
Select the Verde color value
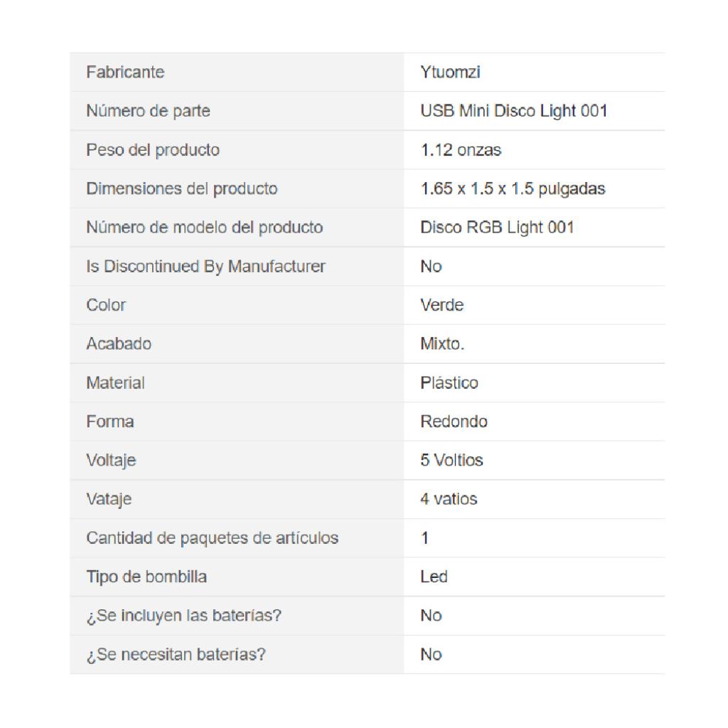pos(441,305)
